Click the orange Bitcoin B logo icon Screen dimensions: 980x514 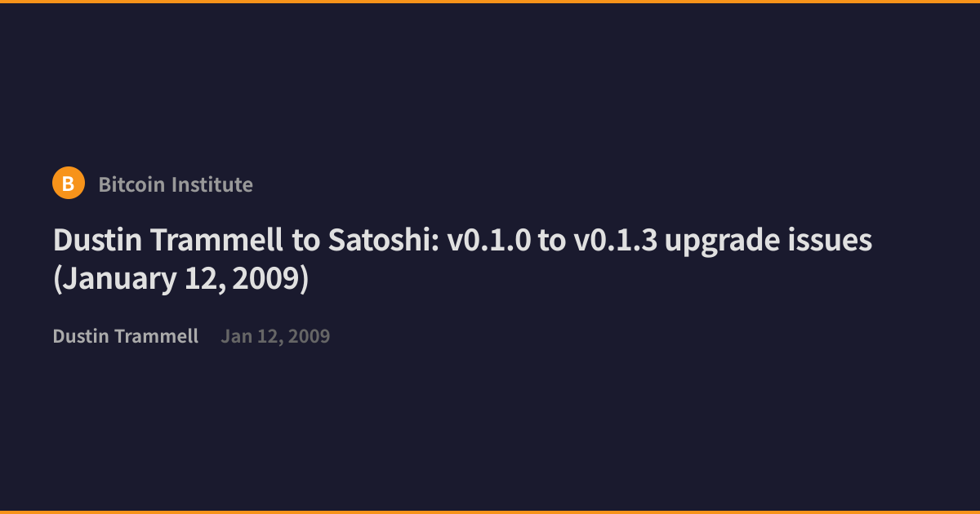click(69, 184)
